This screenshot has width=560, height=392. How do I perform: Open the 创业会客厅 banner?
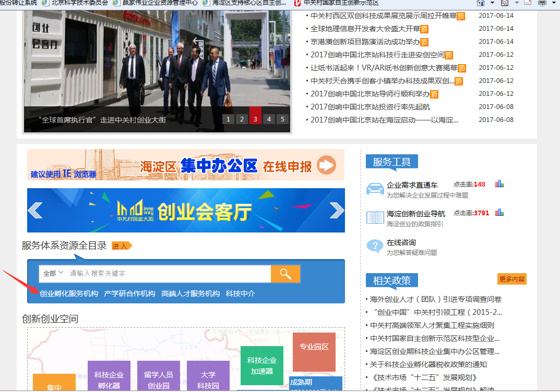pos(186,210)
